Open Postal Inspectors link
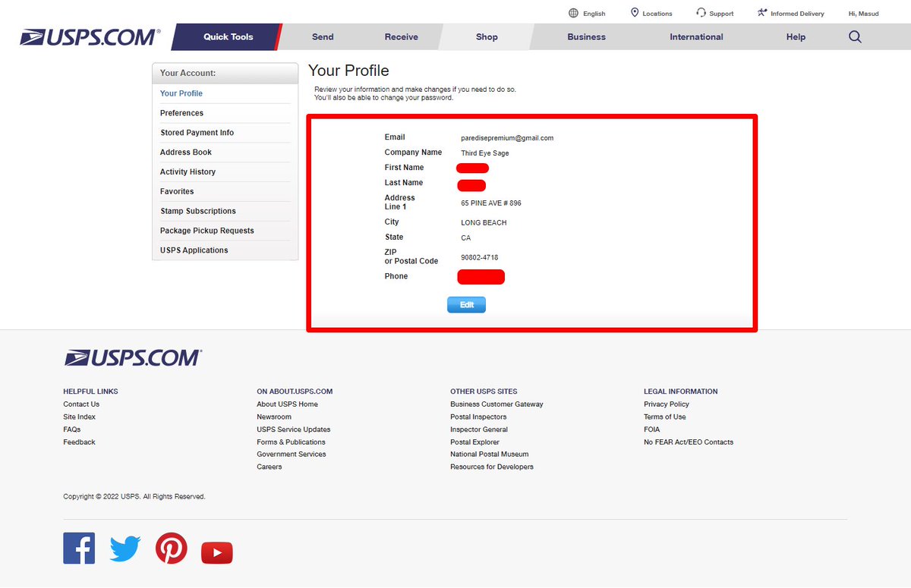Image resolution: width=911 pixels, height=588 pixels. 478,417
